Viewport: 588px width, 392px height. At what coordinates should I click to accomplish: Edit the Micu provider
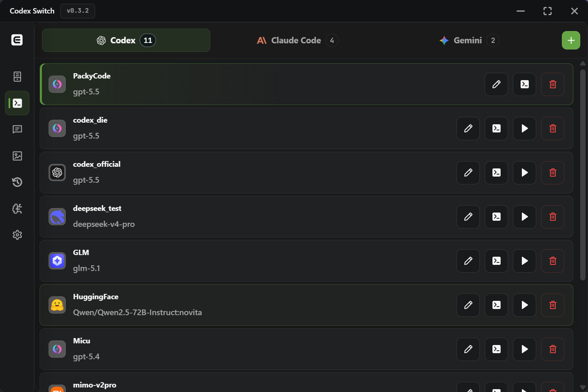click(x=468, y=349)
